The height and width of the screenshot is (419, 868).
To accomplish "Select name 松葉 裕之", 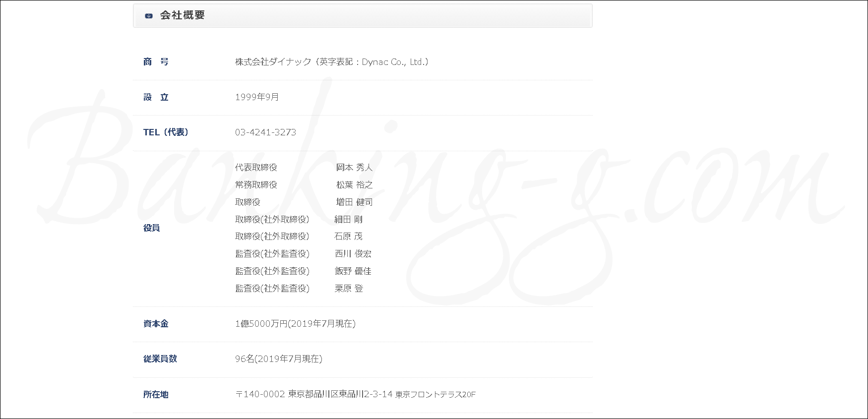I will [354, 185].
